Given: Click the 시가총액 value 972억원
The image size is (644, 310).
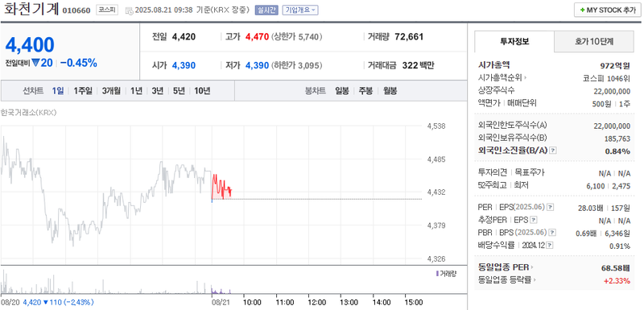Looking at the screenshot, I should pos(615,65).
